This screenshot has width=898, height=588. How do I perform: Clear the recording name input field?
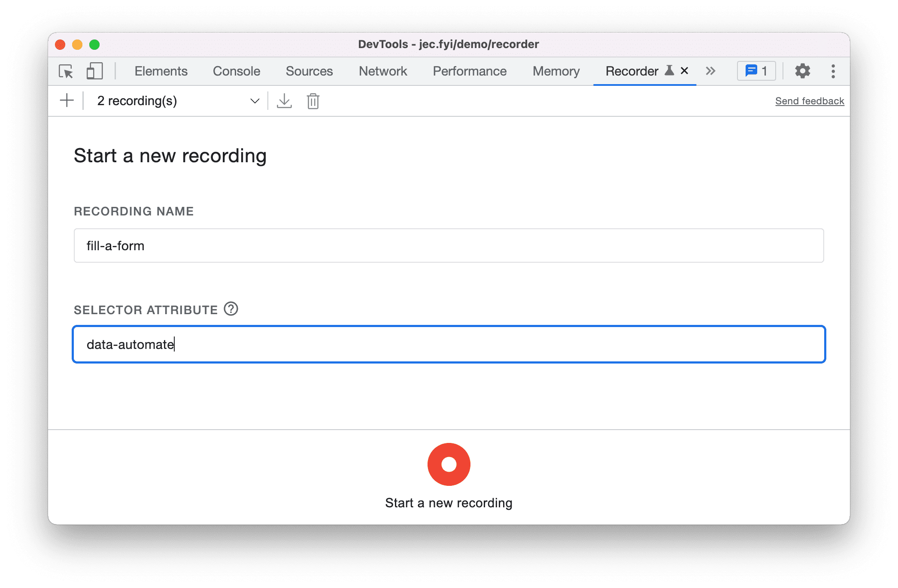coord(450,246)
